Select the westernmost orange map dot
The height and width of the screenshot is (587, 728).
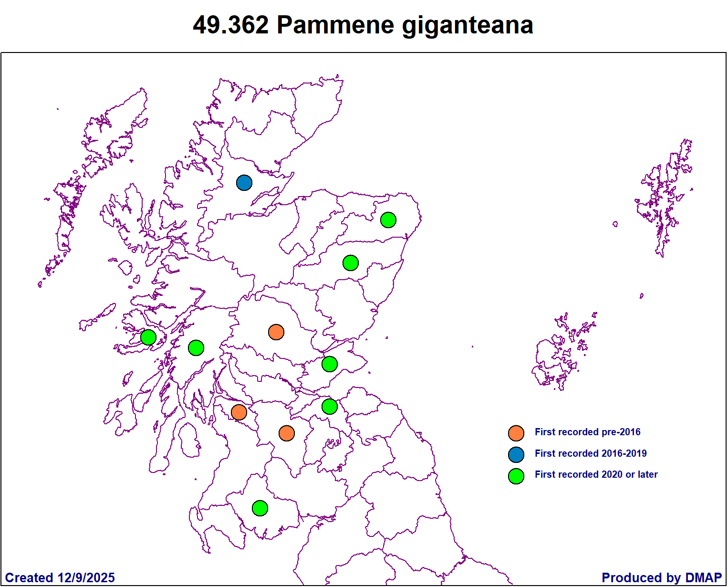pos(239,412)
